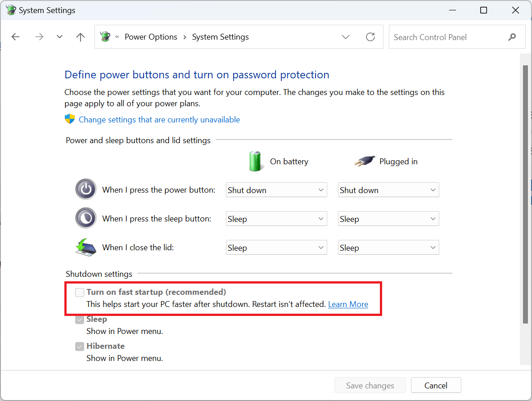
Task: Open power button On battery dropdown
Action: tap(276, 190)
